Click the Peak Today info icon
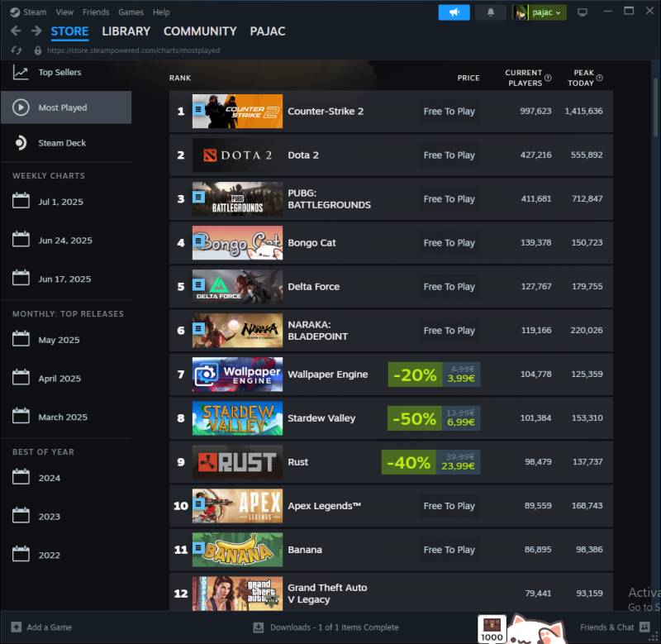Screen dimensions: 661x644 pyautogui.click(x=599, y=78)
